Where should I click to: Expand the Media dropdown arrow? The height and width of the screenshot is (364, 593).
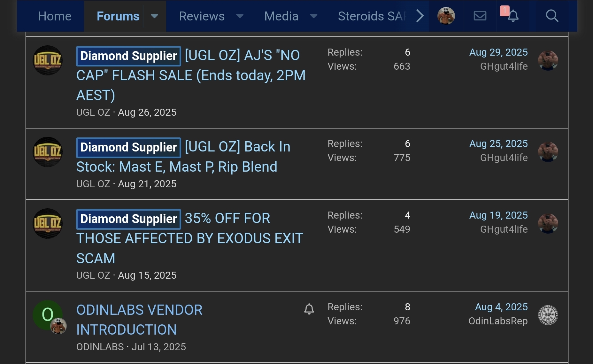314,16
